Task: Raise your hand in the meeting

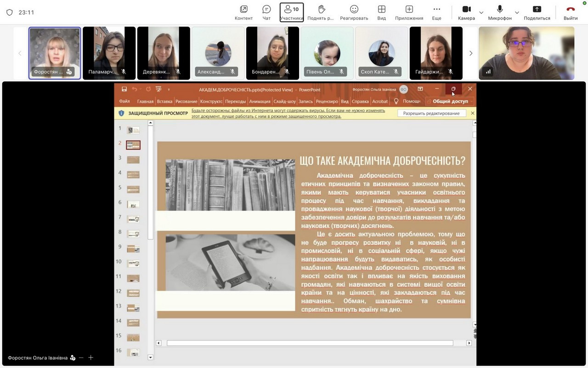Action: click(x=321, y=12)
